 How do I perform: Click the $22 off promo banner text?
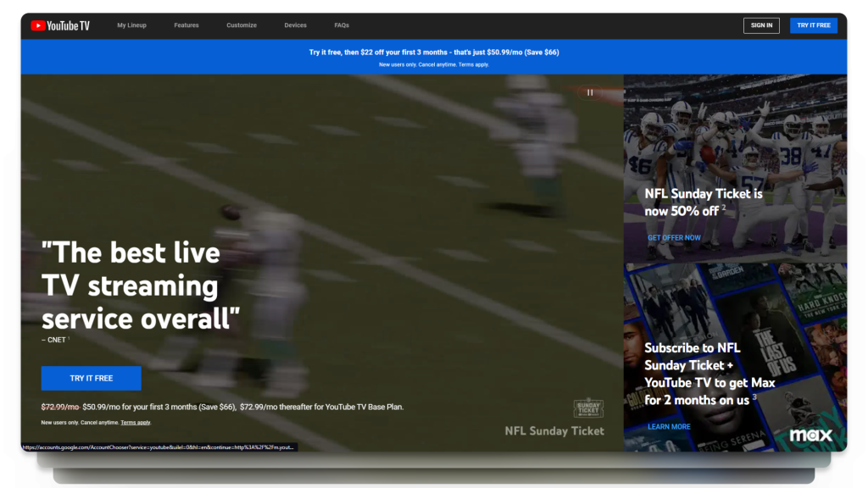point(433,53)
